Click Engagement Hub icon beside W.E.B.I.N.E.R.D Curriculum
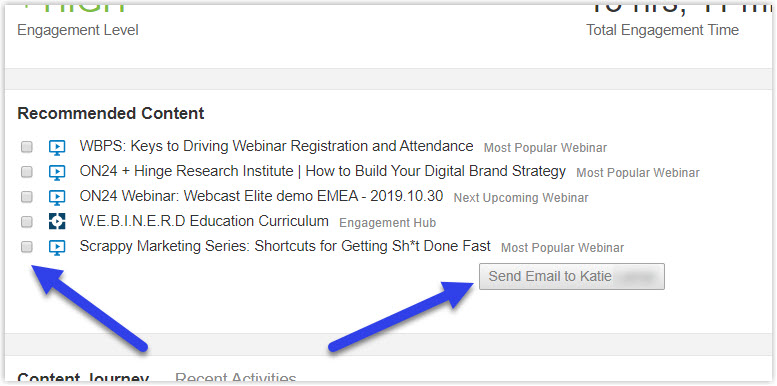Screen dimensions: 777x386 (x=57, y=221)
